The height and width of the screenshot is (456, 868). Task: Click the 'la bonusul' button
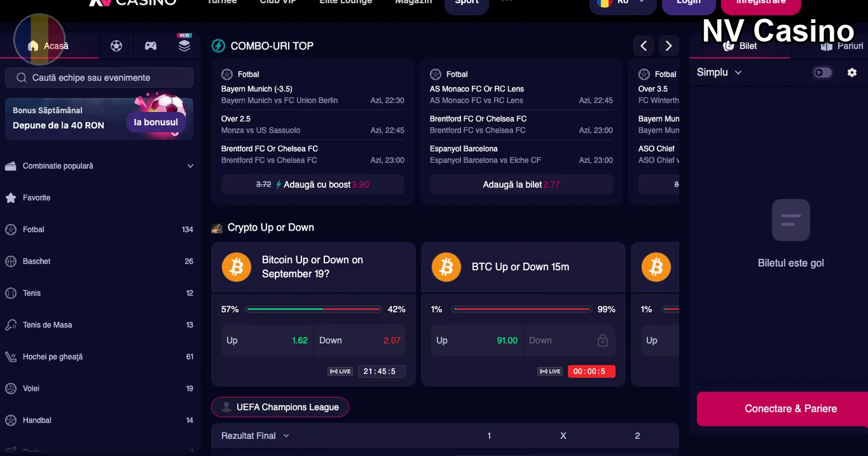click(x=156, y=122)
